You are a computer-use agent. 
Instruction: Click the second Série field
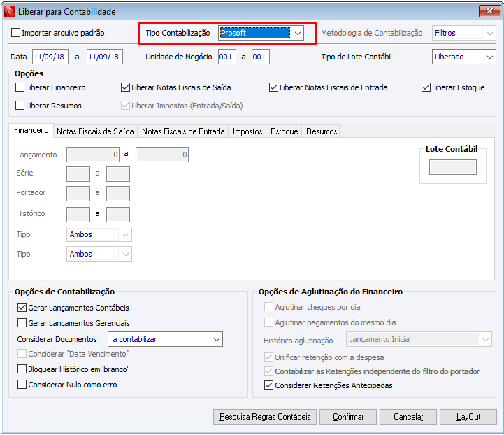[118, 174]
